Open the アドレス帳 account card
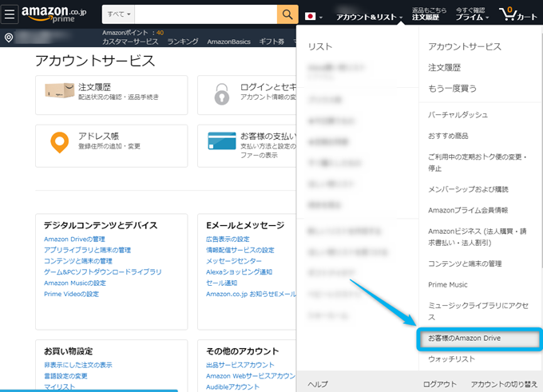Image resolution: width=543 pixels, height=392 pixels. 112,146
